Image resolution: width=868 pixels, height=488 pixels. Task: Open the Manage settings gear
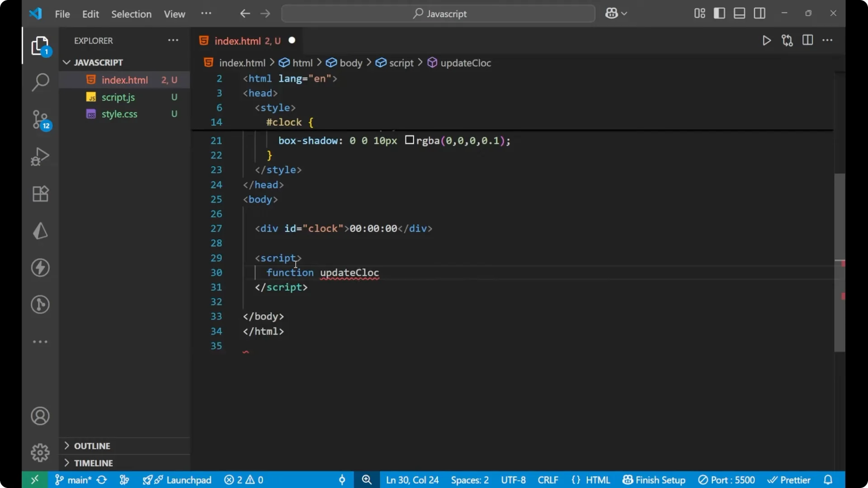point(40,452)
